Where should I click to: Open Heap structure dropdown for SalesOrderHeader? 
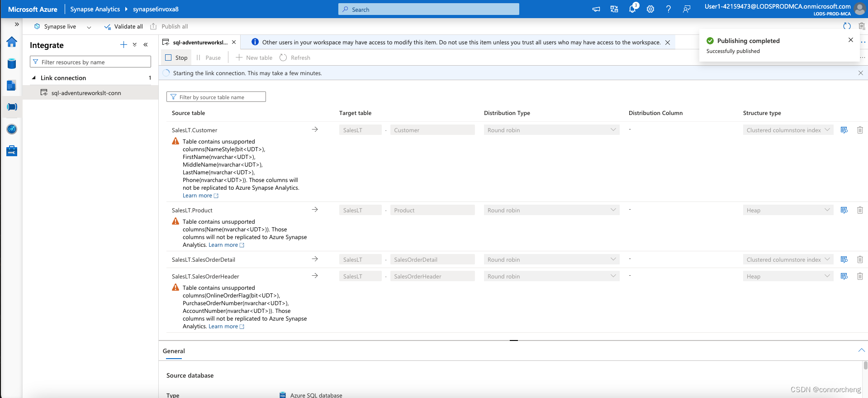click(788, 276)
